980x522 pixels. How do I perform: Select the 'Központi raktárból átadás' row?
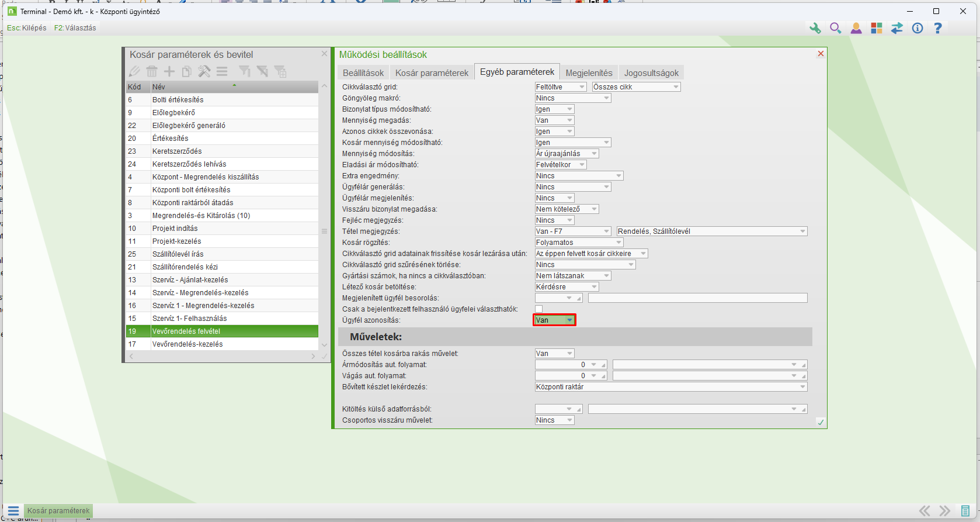tap(222, 203)
